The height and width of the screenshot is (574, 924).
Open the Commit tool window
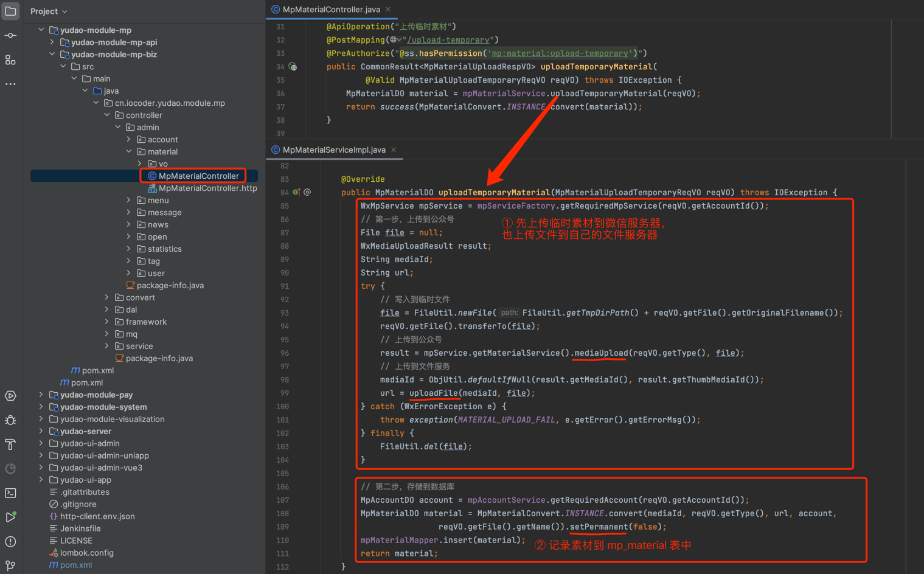pos(10,36)
